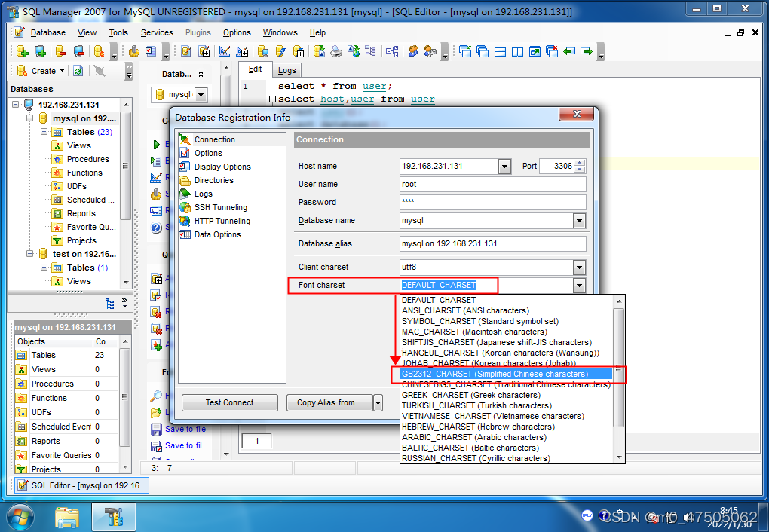Image resolution: width=769 pixels, height=532 pixels.
Task: Click the Font charset dropdown arrow
Action: click(x=579, y=286)
